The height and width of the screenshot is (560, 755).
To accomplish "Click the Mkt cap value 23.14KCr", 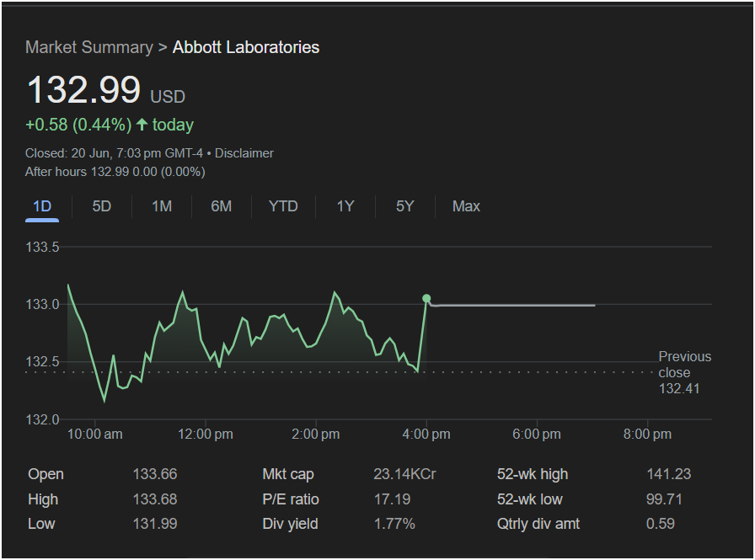I will (404, 474).
